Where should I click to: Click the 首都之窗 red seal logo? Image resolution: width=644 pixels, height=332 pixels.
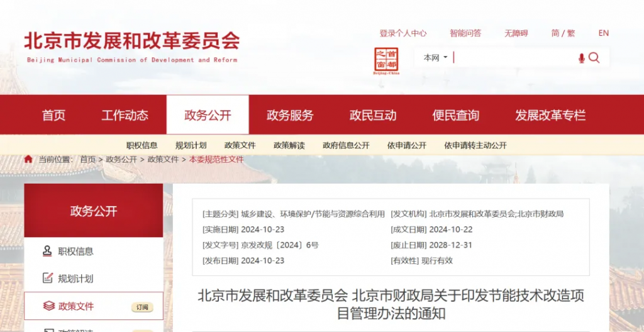click(386, 61)
